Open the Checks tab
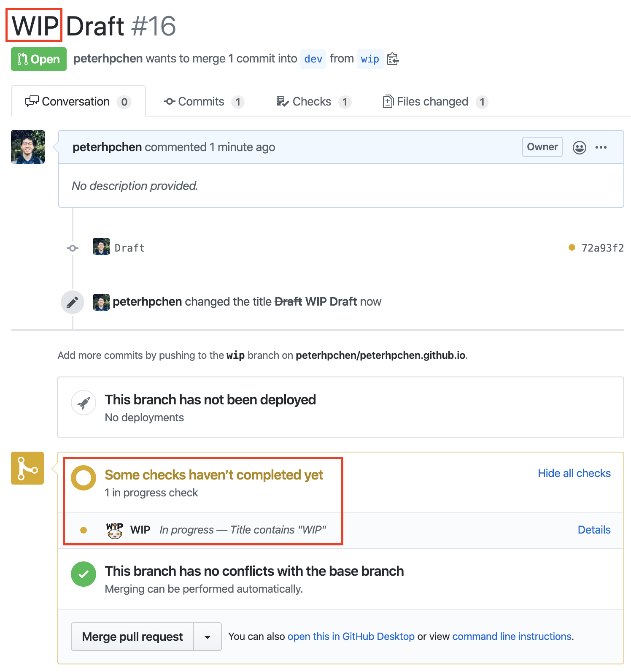Viewport: 631px width, 672px height. pyautogui.click(x=314, y=102)
